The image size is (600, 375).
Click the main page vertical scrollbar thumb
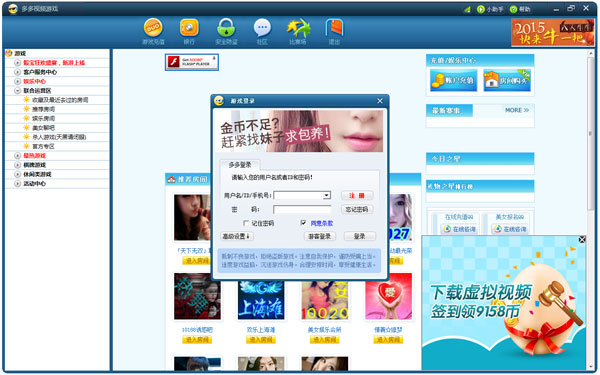(591, 134)
